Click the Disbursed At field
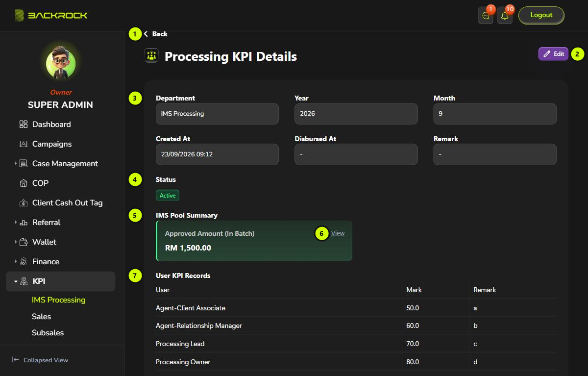This screenshot has height=376, width=588. coord(356,154)
